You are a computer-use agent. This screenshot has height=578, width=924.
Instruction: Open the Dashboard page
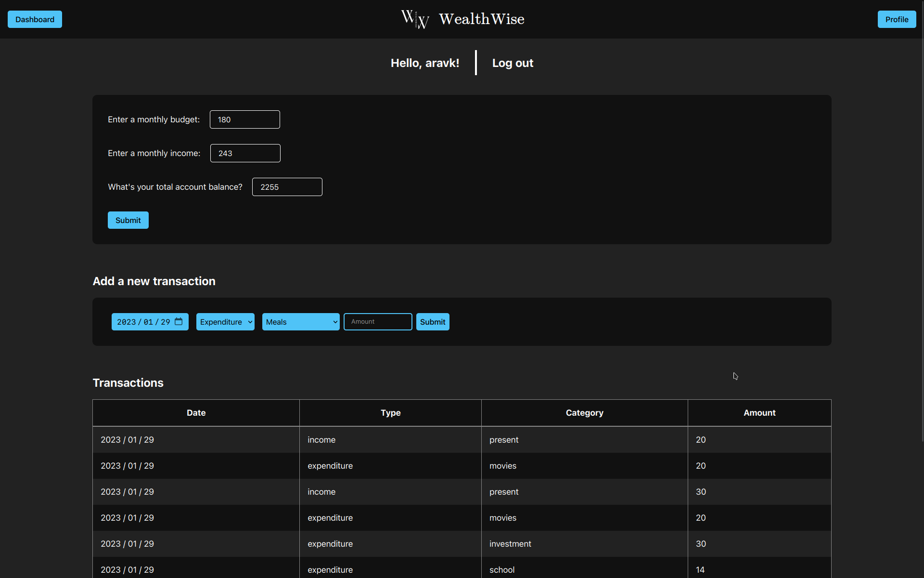pyautogui.click(x=35, y=19)
